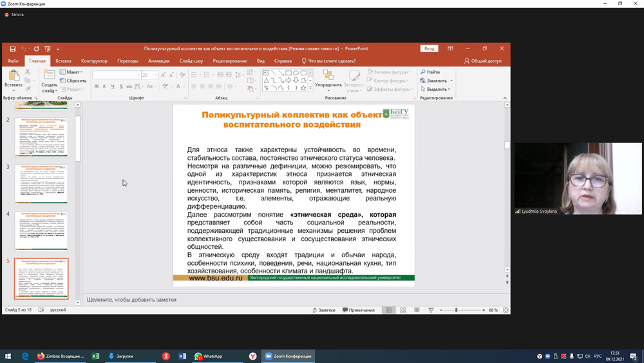644x363 pixels.
Task: Open the Layout (Макет) dropdown
Action: coord(72,72)
